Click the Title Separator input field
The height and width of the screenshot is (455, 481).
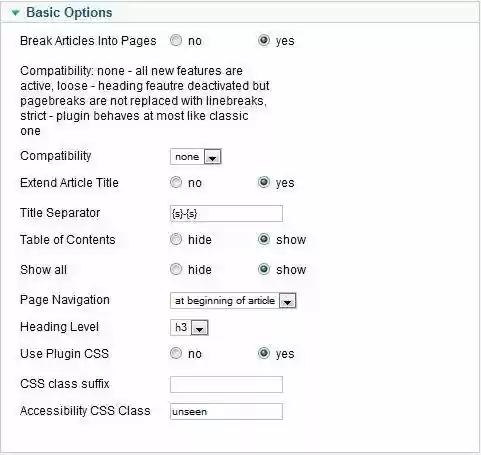(x=226, y=213)
